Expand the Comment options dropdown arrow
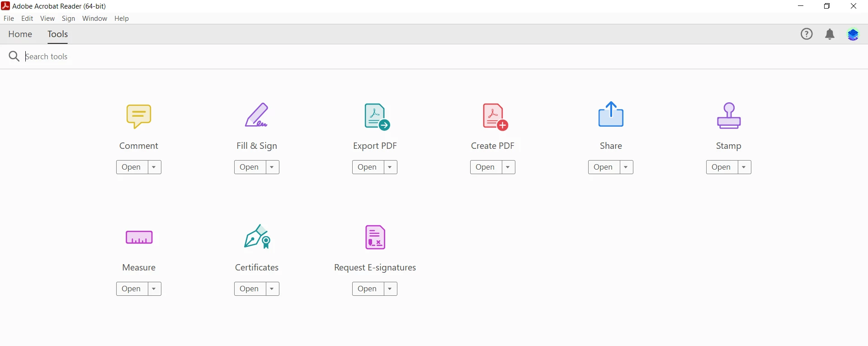Viewport: 868px width, 346px height. pos(154,167)
